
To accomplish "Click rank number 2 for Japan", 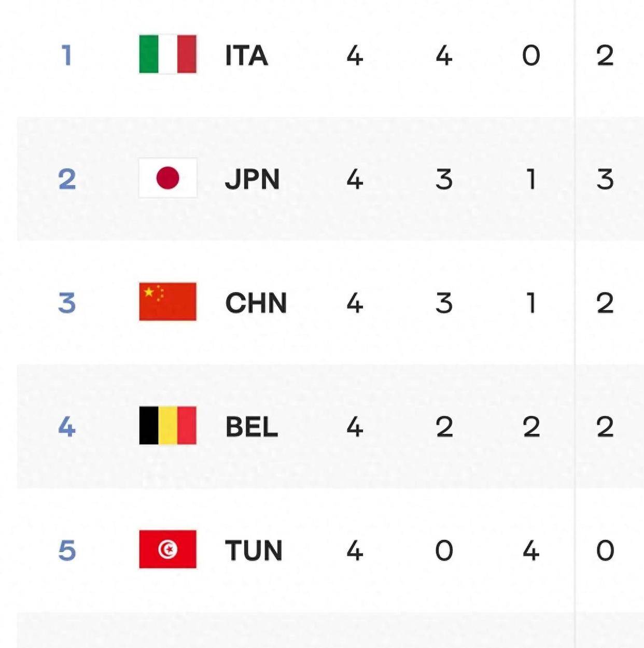I will click(x=67, y=179).
